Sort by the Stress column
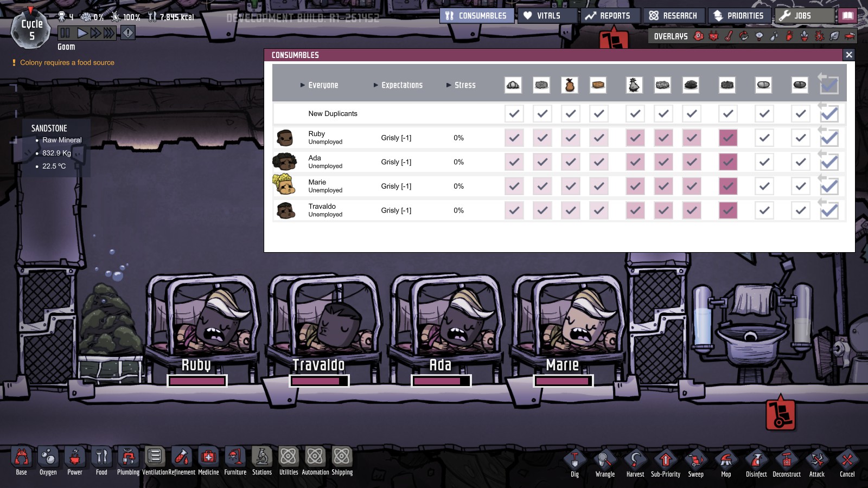This screenshot has width=868, height=488. [x=461, y=85]
